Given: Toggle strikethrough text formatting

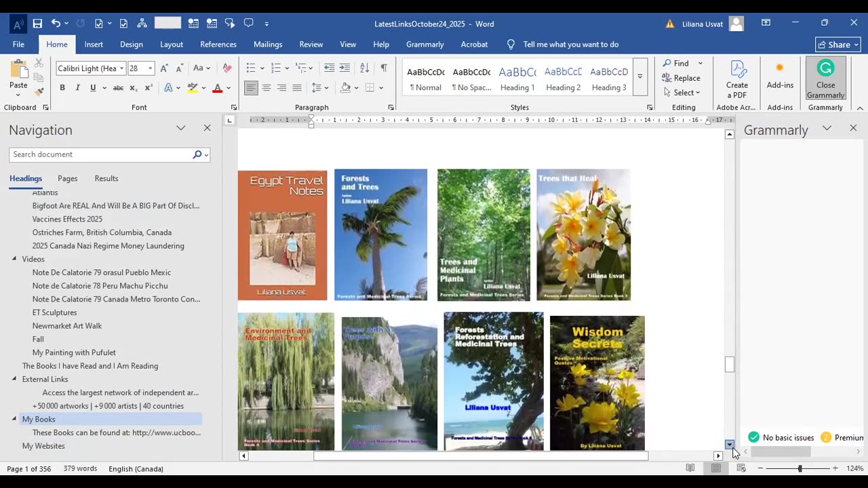Looking at the screenshot, I should 118,87.
